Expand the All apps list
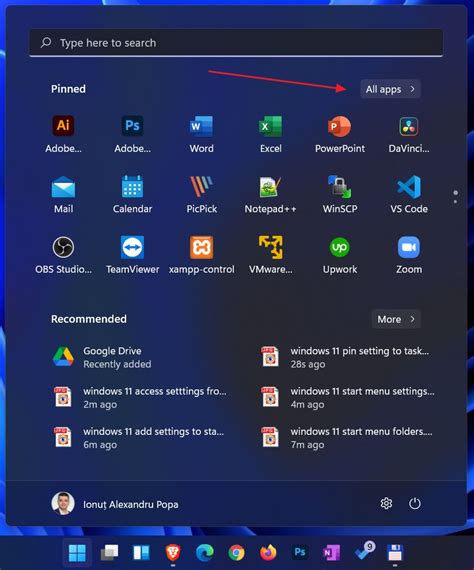This screenshot has height=570, width=474. click(x=390, y=89)
